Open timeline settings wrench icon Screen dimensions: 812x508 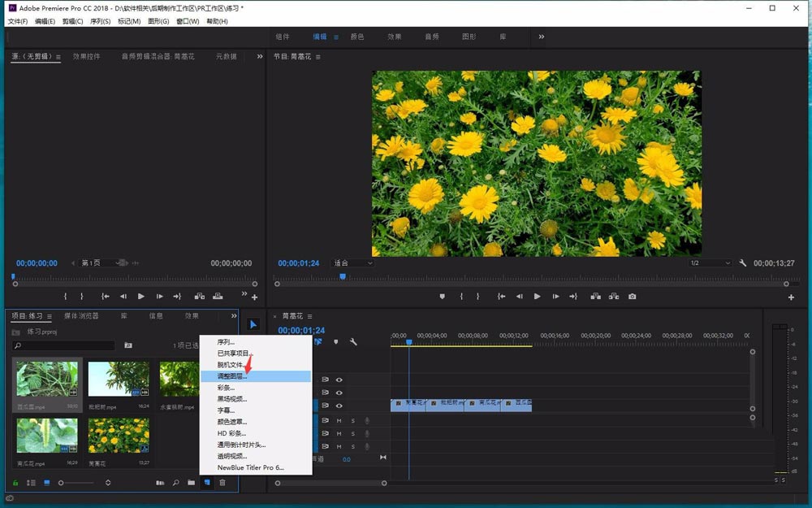[x=353, y=342]
